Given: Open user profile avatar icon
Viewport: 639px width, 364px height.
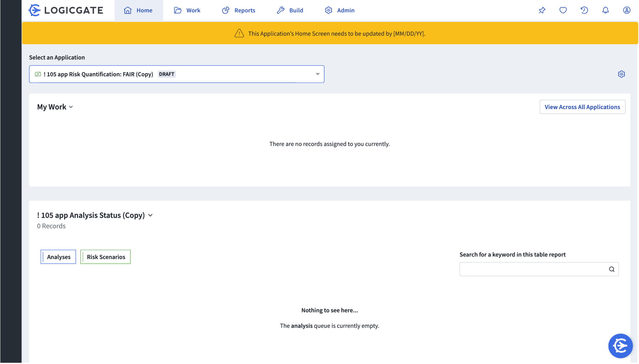Looking at the screenshot, I should tap(626, 10).
